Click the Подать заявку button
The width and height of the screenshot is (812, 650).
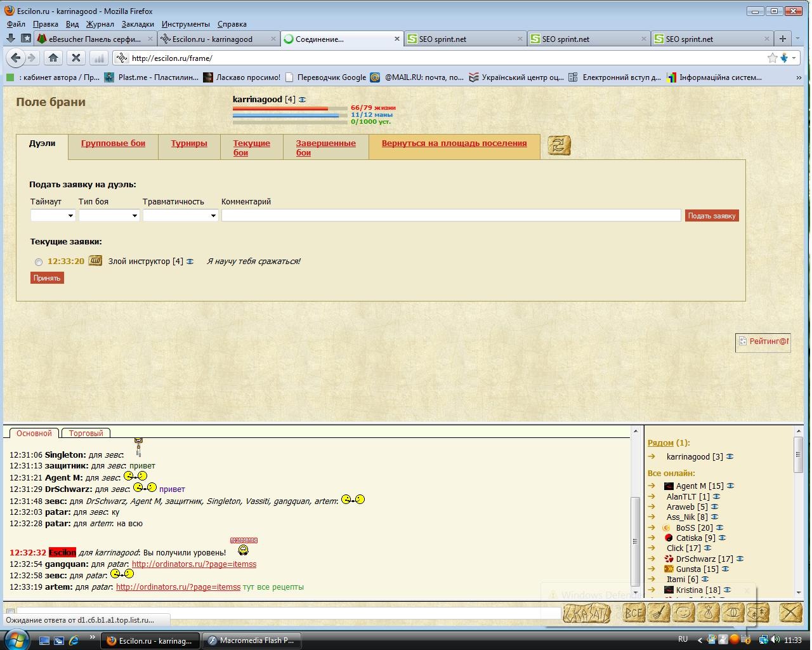click(x=711, y=216)
